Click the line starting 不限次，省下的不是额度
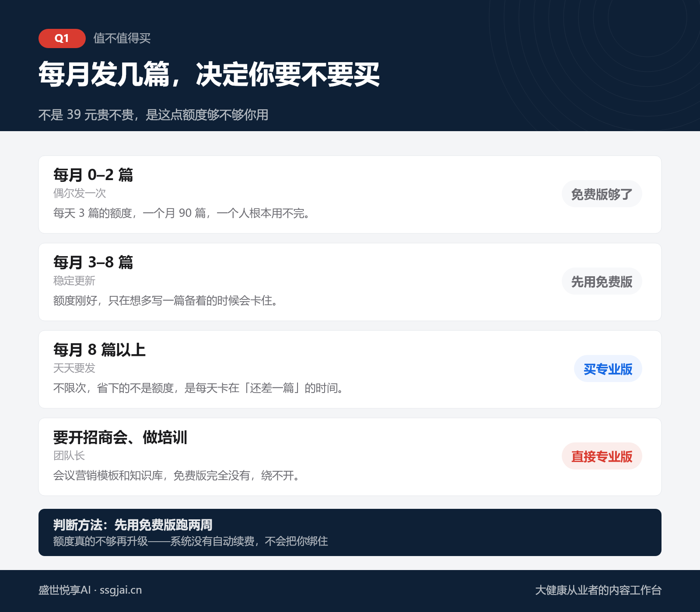The image size is (700, 612). click(x=199, y=388)
